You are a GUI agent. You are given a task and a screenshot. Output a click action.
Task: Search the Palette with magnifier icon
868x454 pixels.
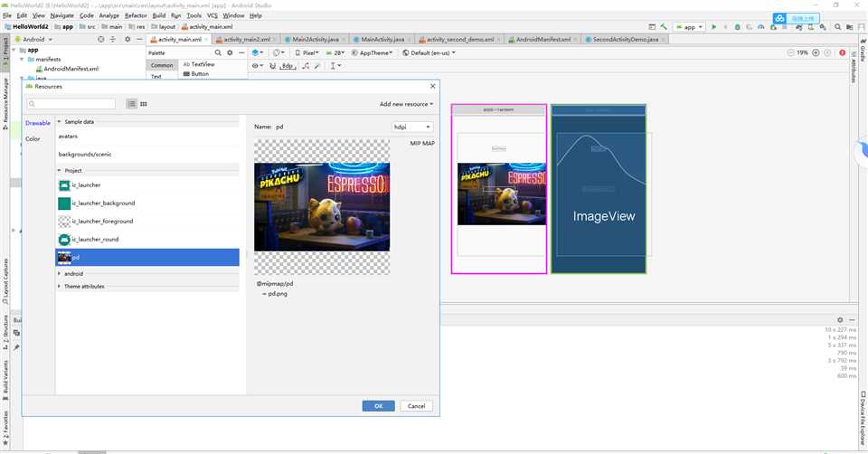pos(218,52)
